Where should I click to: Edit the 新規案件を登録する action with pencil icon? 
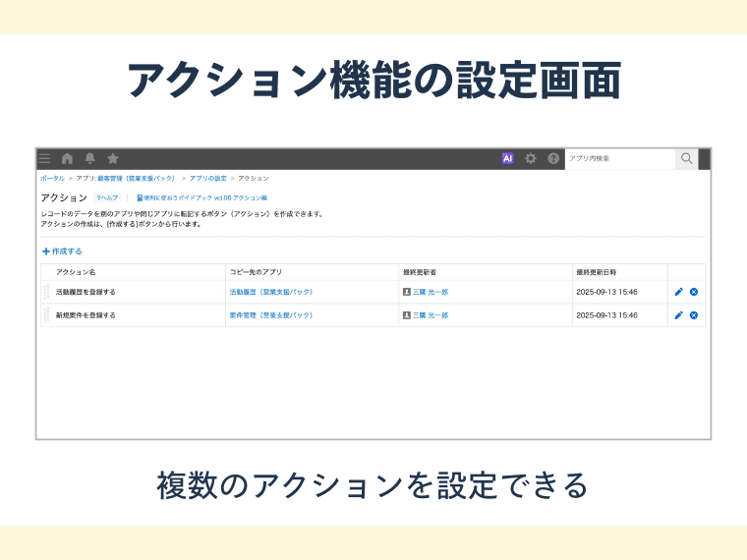[678, 315]
